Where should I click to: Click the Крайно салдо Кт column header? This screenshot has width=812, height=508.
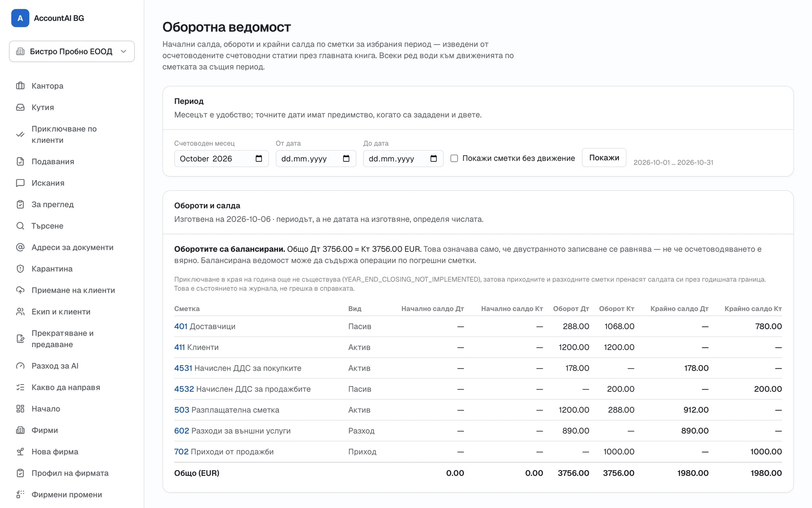pos(753,309)
